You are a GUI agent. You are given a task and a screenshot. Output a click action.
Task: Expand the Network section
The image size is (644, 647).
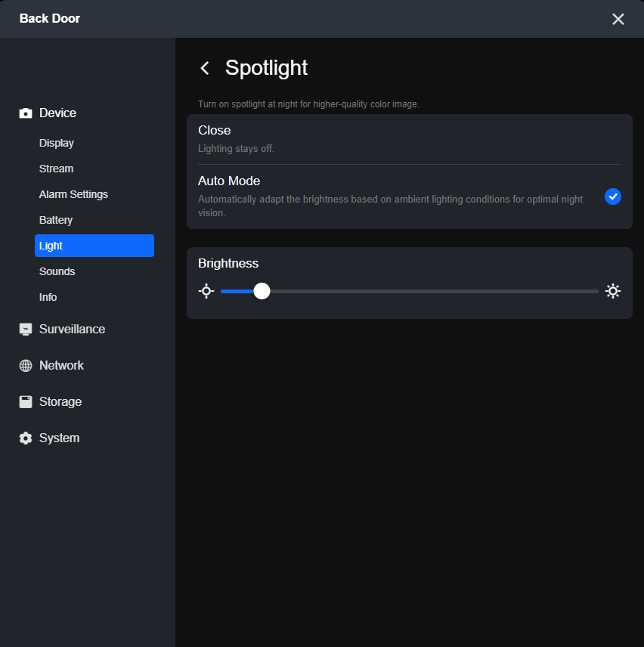[61, 366]
